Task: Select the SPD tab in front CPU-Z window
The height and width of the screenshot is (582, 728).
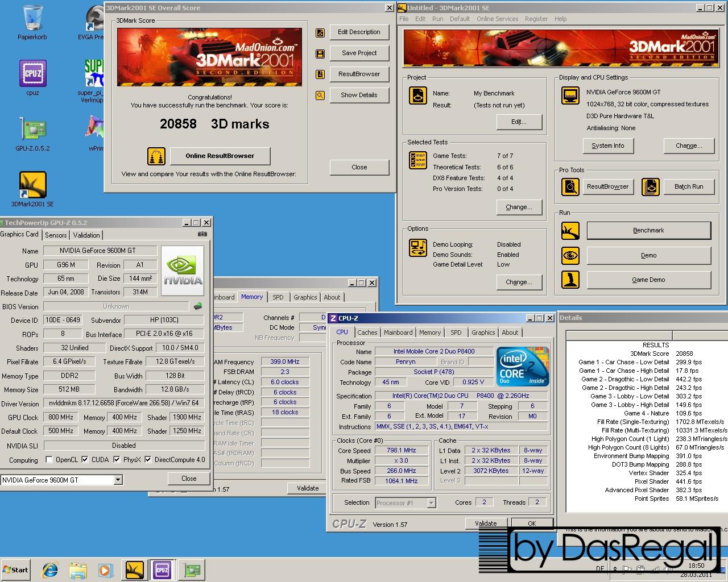Action: point(456,332)
